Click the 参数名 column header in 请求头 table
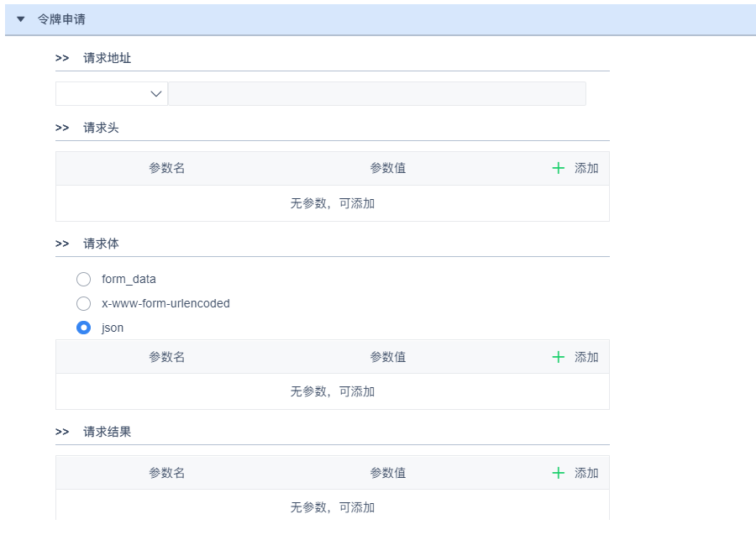The width and height of the screenshot is (756, 551). (x=167, y=168)
